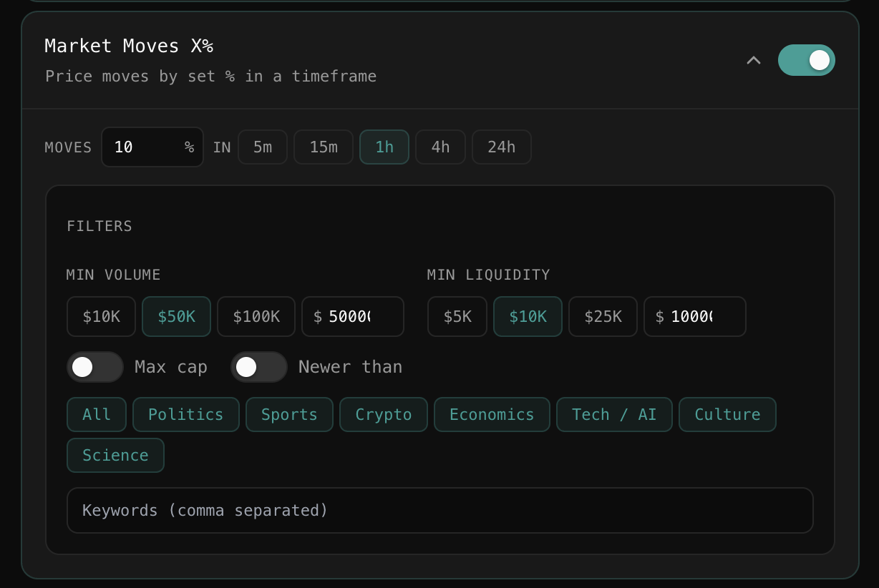This screenshot has width=879, height=588.
Task: Select $25K minimum liquidity preset
Action: [603, 316]
